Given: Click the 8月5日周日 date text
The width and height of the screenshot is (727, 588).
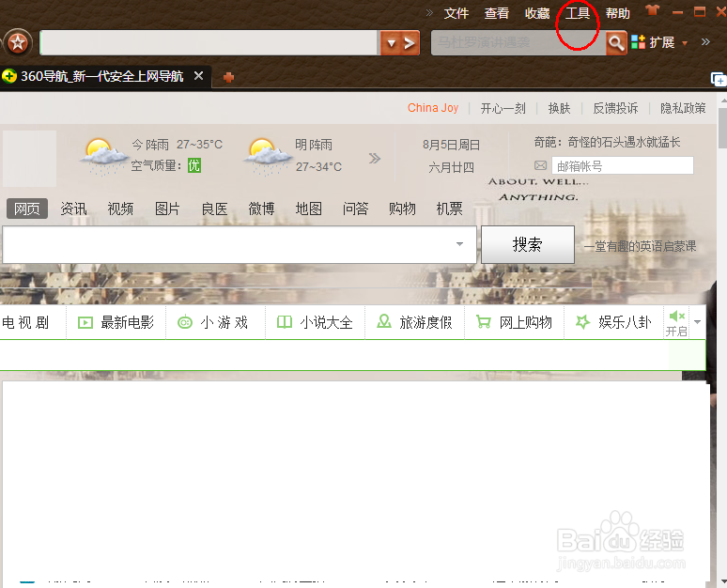Looking at the screenshot, I should coord(451,146).
